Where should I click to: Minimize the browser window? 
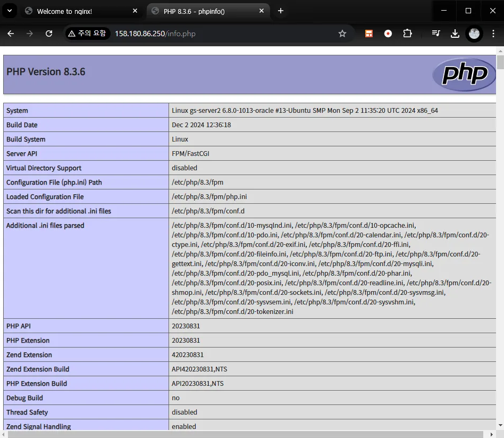tap(444, 11)
